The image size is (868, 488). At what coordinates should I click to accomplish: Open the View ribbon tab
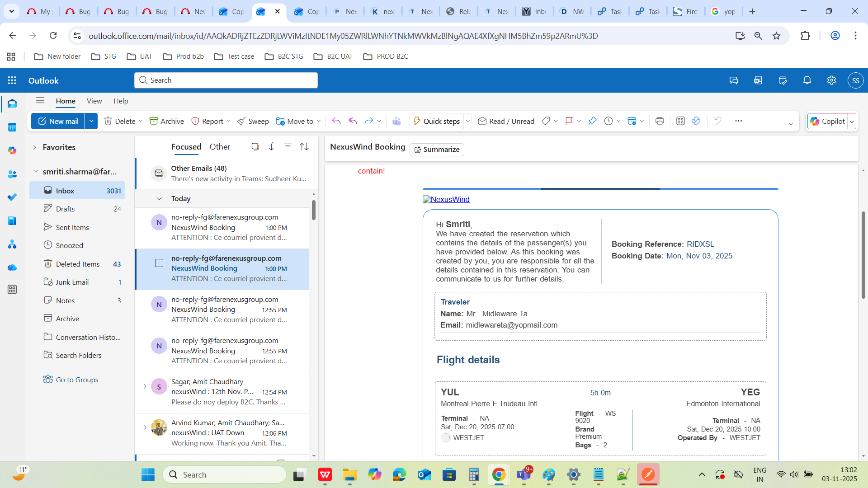point(94,101)
